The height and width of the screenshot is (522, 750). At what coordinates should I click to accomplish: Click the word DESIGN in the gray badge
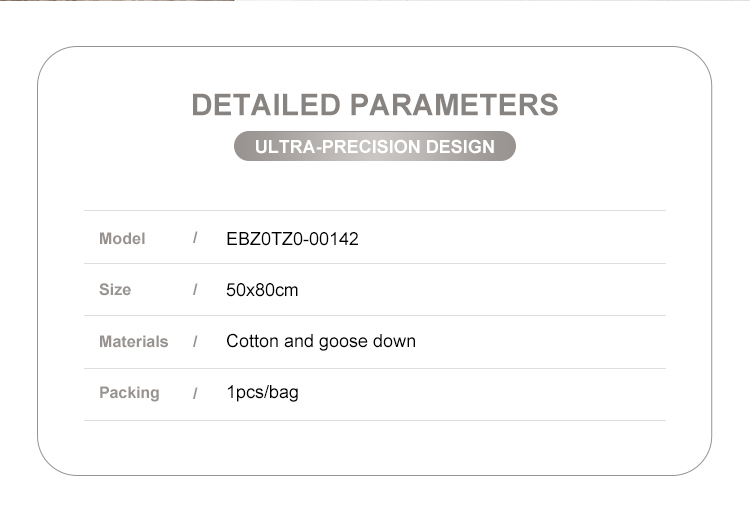click(x=460, y=147)
